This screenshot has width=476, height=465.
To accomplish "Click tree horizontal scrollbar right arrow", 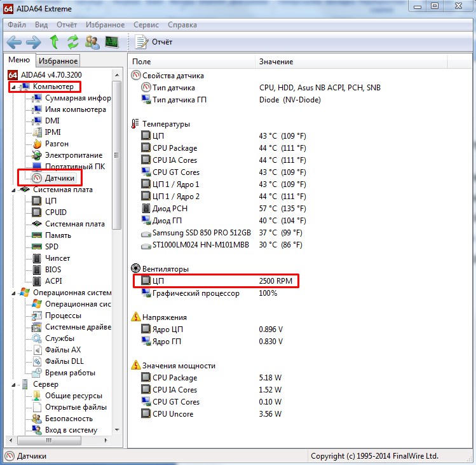I will tap(105, 440).
